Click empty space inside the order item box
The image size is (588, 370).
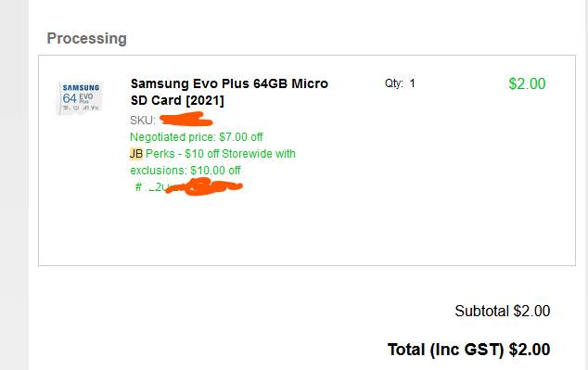pos(338,225)
